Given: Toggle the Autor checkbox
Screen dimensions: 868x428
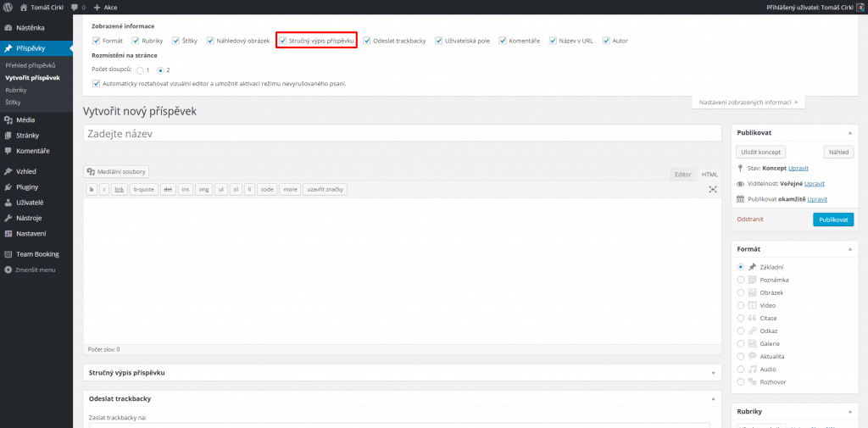Looking at the screenshot, I should (x=606, y=41).
